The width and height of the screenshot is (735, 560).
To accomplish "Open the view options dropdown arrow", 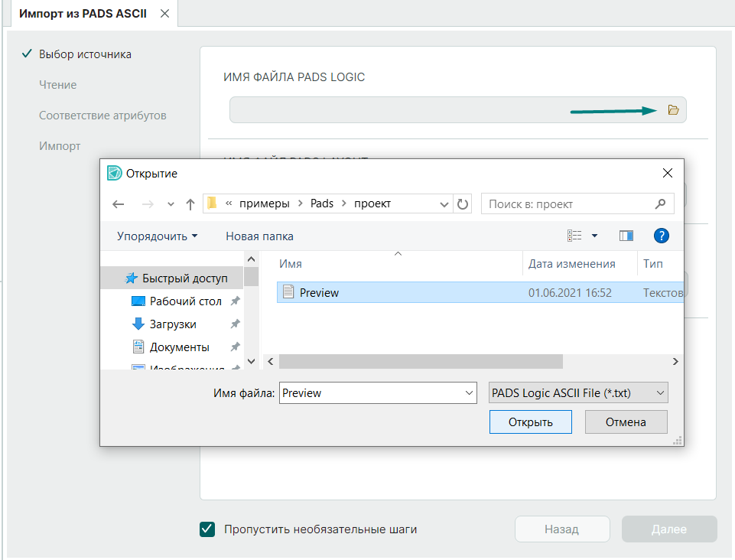I will (595, 236).
